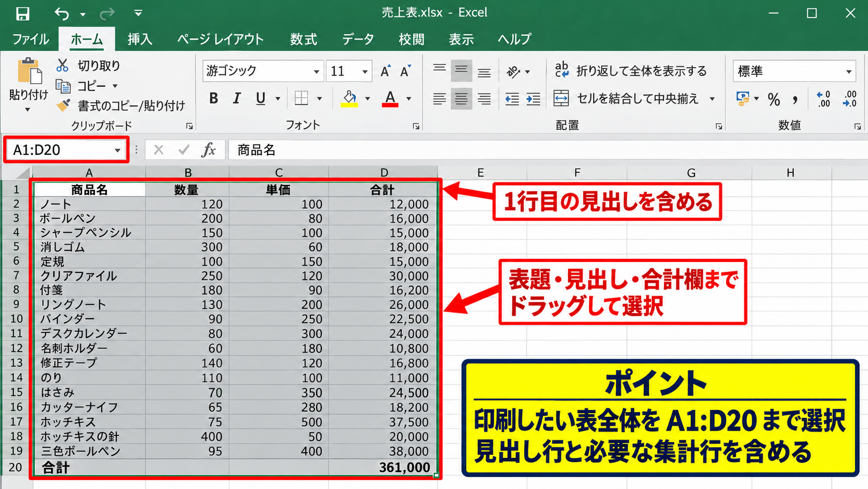The image size is (868, 489).
Task: Click the accounting currency format icon
Action: (743, 99)
